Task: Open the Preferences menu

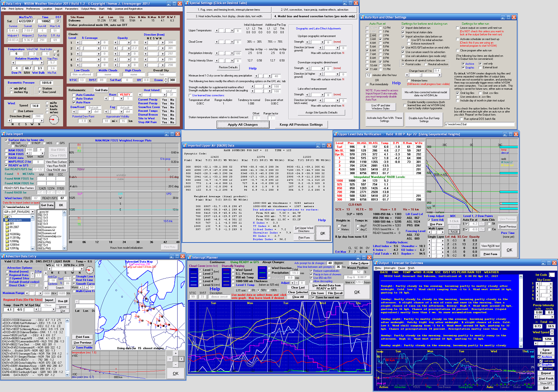Action: point(33,9)
